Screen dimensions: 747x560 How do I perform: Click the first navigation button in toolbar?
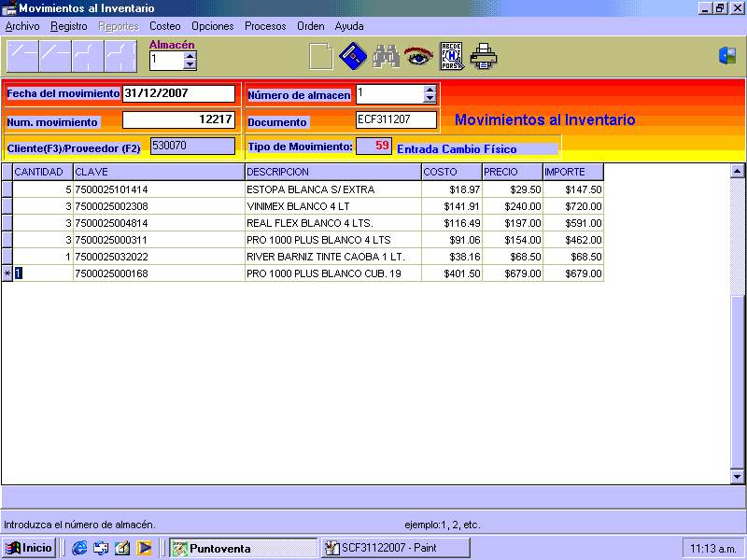click(22, 57)
